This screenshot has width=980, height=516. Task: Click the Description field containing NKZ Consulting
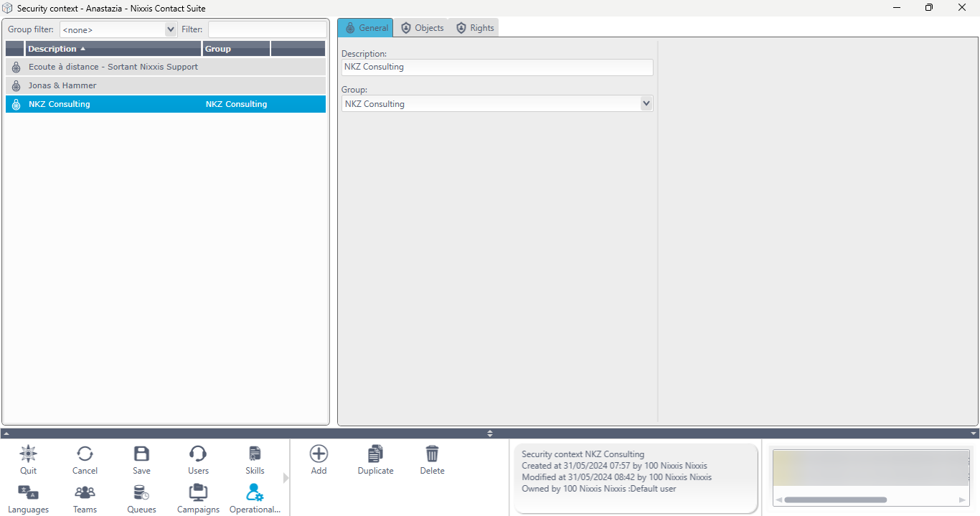[497, 67]
